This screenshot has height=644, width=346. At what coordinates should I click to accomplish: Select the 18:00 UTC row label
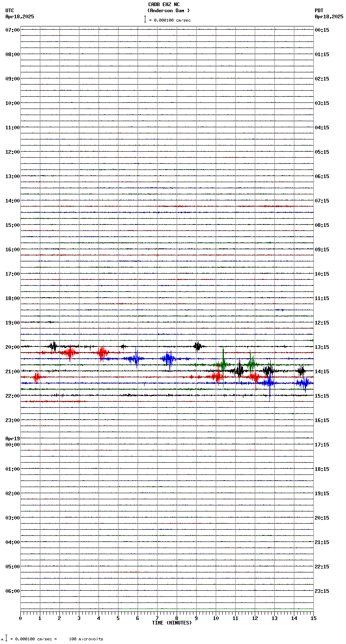(13, 298)
